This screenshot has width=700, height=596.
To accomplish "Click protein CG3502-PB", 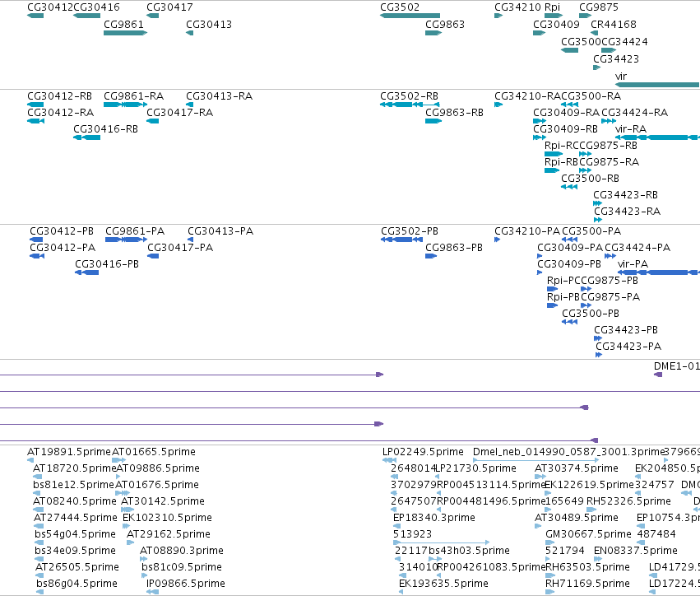I will 410,231.
